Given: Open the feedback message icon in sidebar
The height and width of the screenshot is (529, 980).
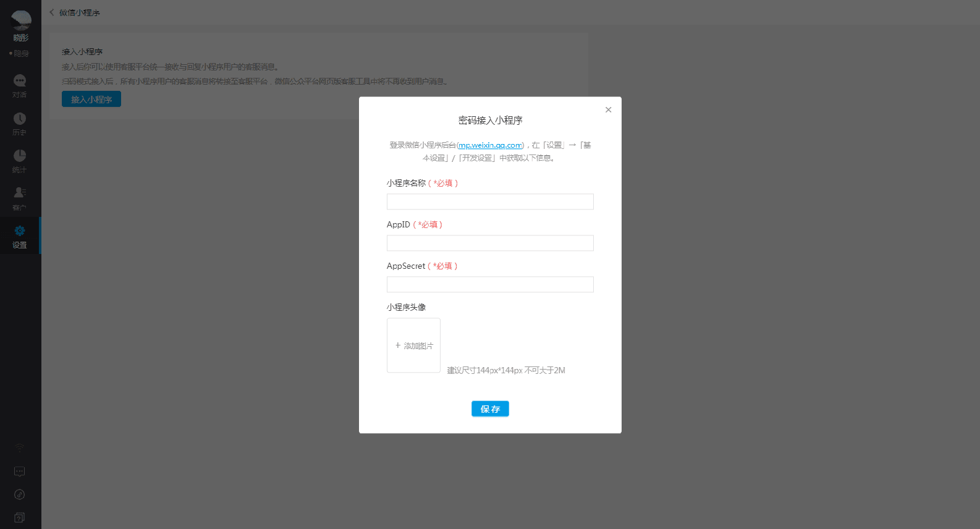Looking at the screenshot, I should pos(20,472).
